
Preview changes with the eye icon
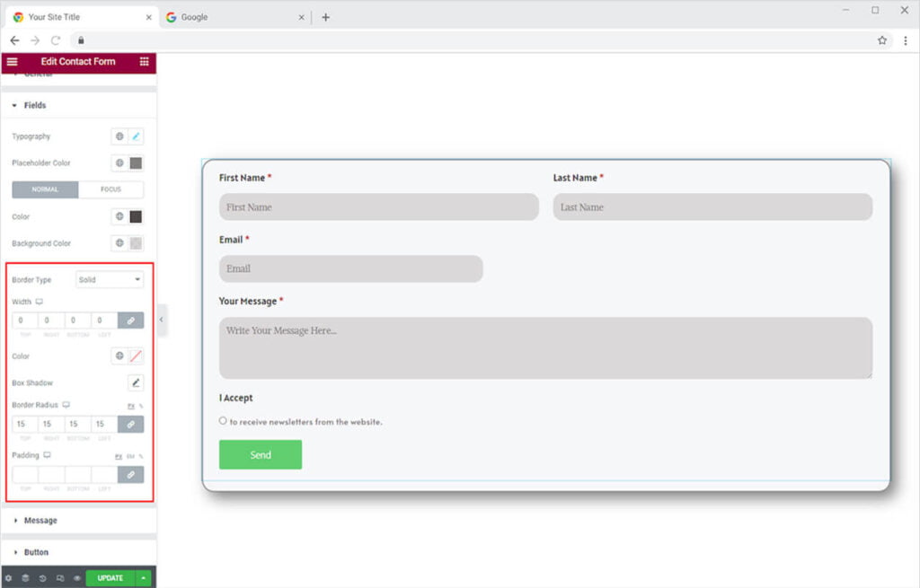pyautogui.click(x=76, y=578)
